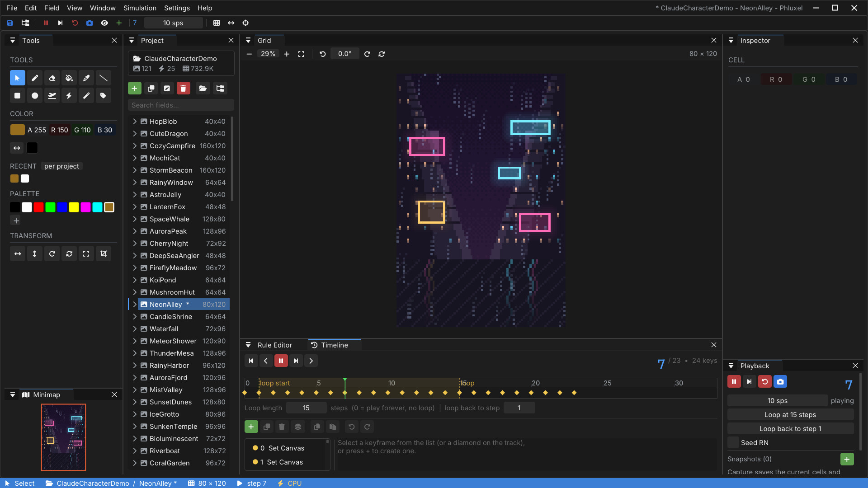Select the Tag tool
This screenshot has height=488, width=868.
[104, 95]
